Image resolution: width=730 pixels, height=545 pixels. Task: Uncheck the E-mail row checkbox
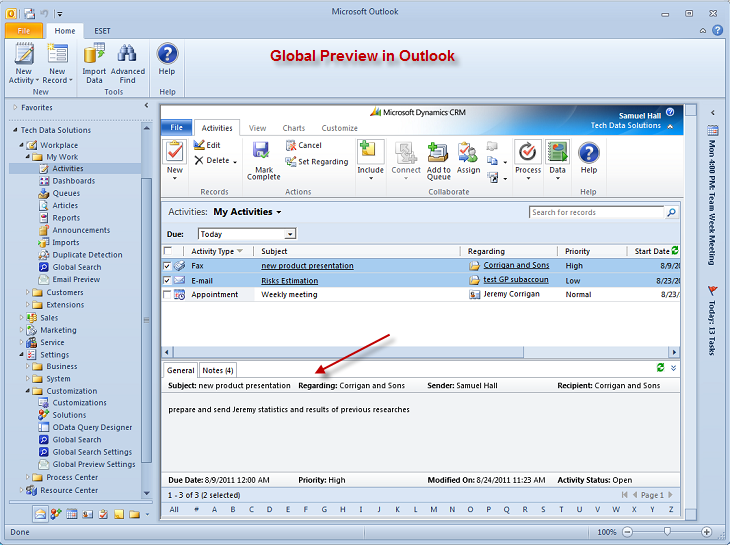167,281
